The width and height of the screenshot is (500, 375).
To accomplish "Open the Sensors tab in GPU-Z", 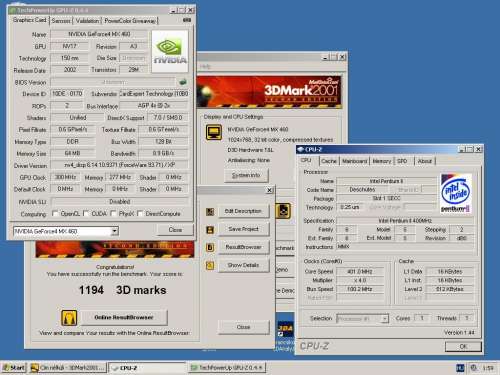I will [x=61, y=21].
